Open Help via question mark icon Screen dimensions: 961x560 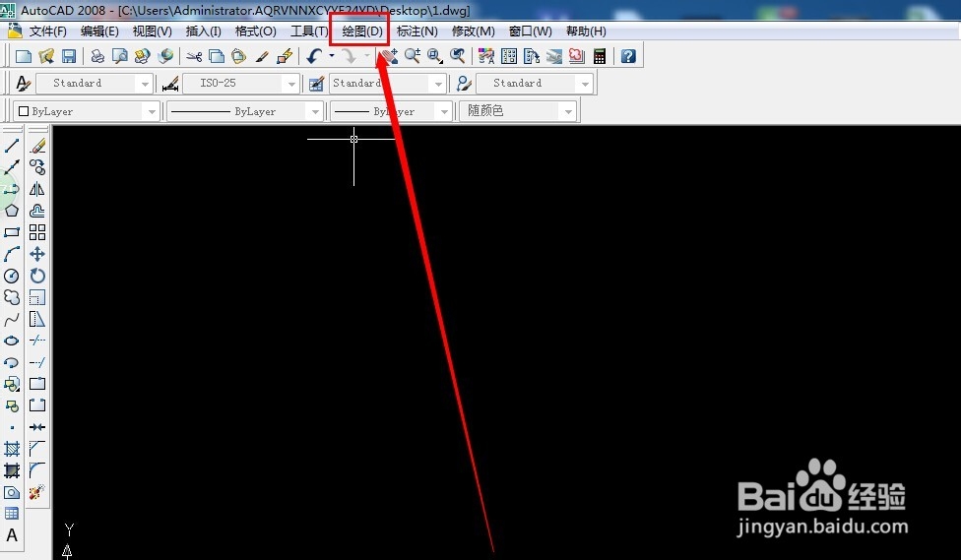[x=628, y=56]
